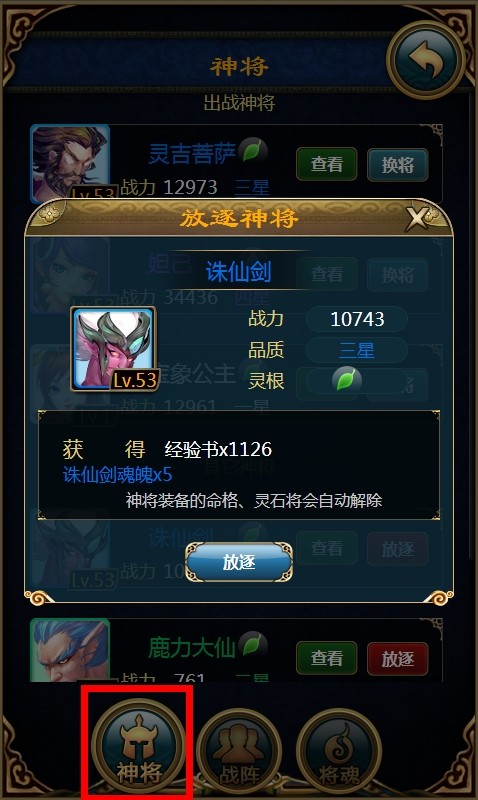Screen dimensions: 478x800
Task: Click the 战力 10743 value field
Action: tap(357, 319)
